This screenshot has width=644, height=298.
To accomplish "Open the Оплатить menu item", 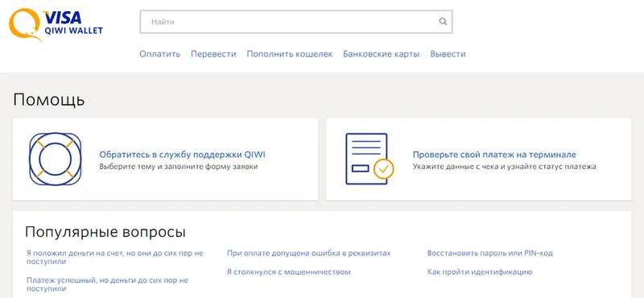I will (159, 54).
